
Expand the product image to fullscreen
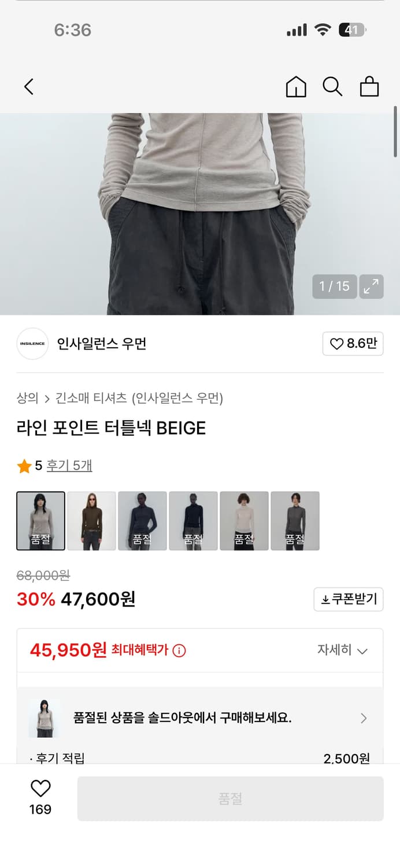[x=371, y=286]
